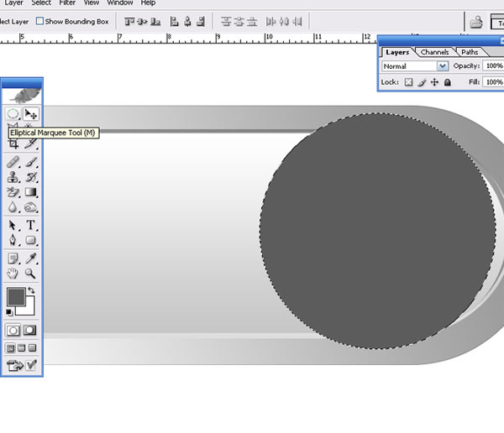Select the Notes tool

click(13, 258)
